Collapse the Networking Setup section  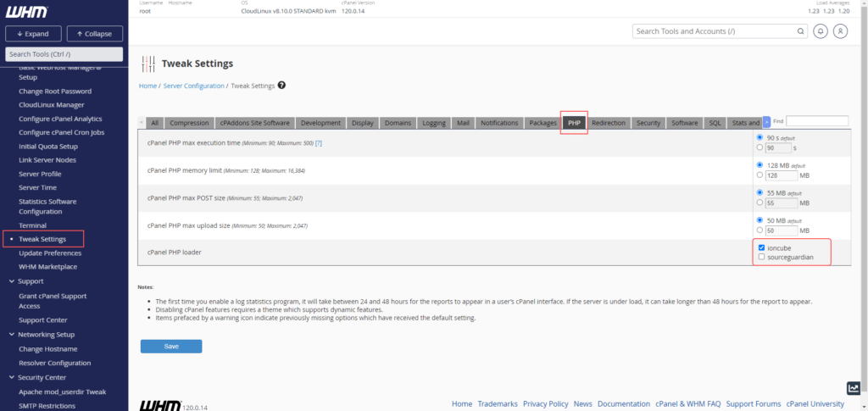12,334
